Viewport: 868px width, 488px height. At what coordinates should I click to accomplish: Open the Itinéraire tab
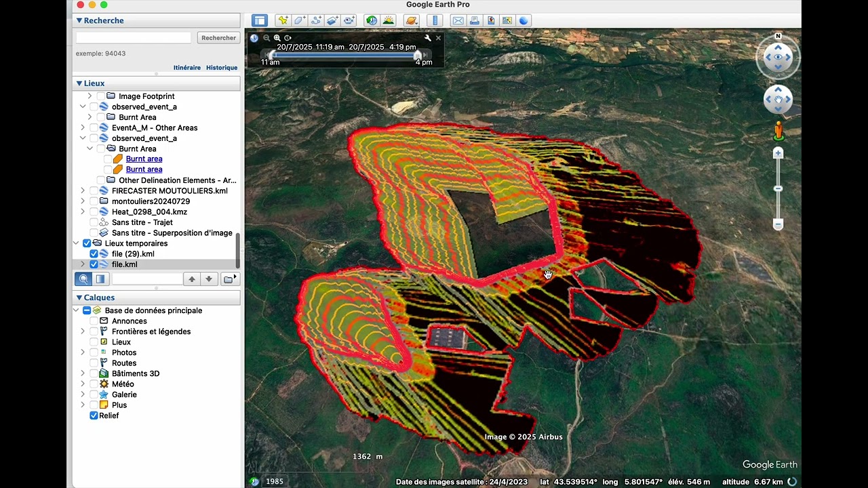click(x=187, y=68)
